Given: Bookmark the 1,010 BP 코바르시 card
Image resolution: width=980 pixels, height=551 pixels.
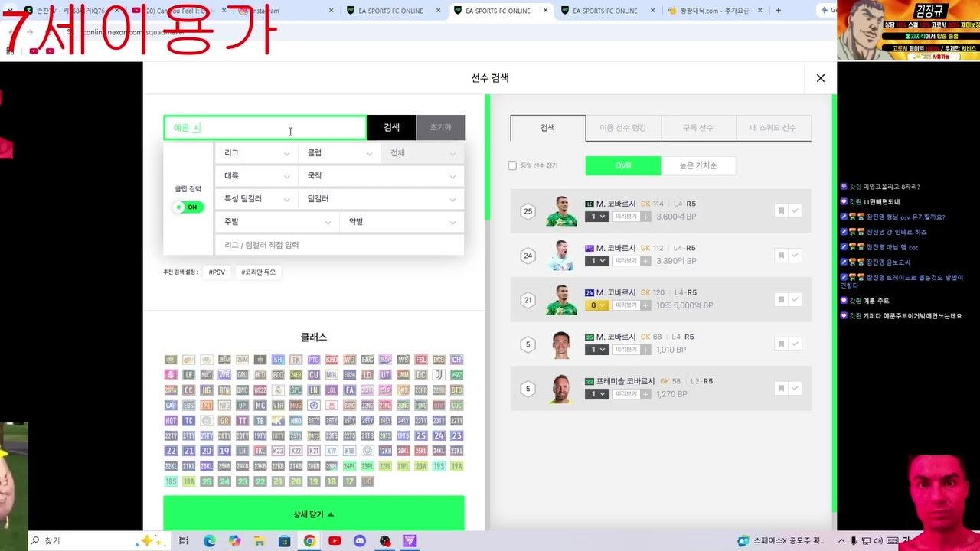Looking at the screenshot, I should [x=781, y=344].
